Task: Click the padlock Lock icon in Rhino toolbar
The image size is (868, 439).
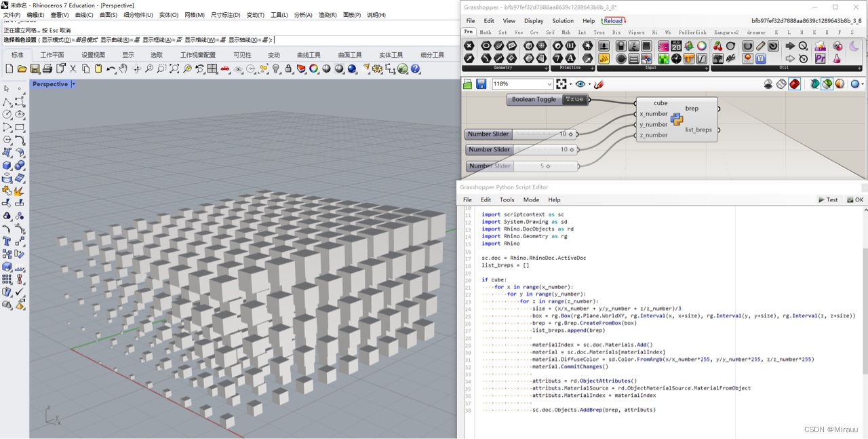Action: click(288, 69)
